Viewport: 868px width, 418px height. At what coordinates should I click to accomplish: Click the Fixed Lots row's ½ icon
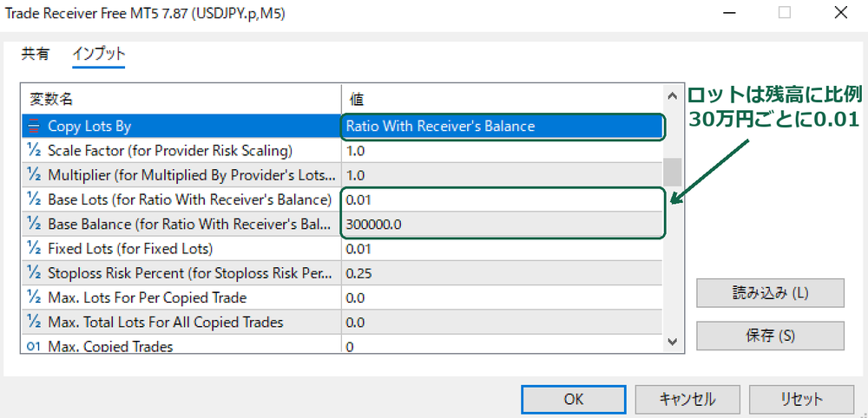[34, 249]
